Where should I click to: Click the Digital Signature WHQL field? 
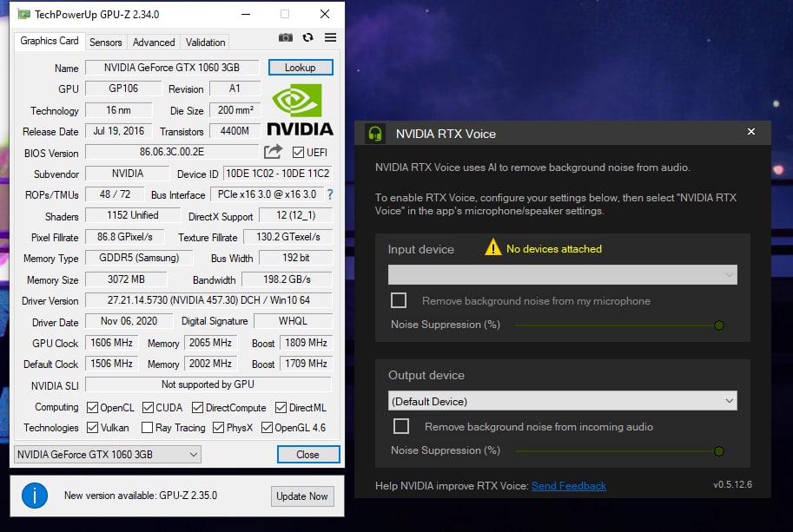(x=293, y=321)
